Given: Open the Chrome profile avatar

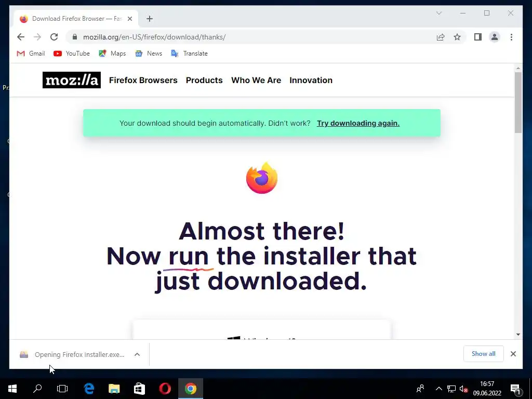Looking at the screenshot, I should [495, 37].
